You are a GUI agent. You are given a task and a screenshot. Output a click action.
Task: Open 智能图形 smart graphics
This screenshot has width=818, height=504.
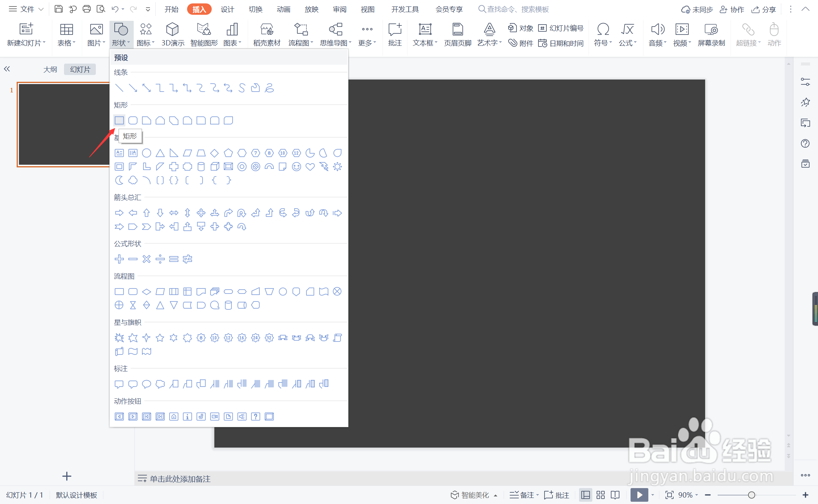point(204,35)
